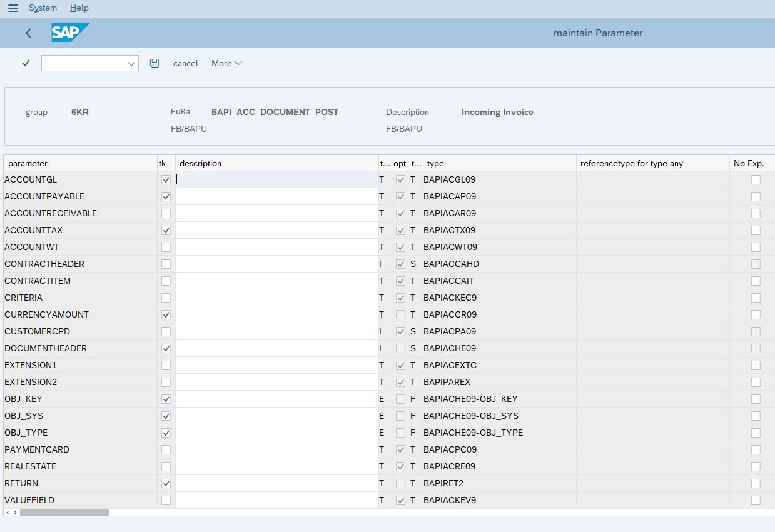Toggle tk checkbox for ACCOUNTGL
775x532 pixels.
pyautogui.click(x=166, y=179)
